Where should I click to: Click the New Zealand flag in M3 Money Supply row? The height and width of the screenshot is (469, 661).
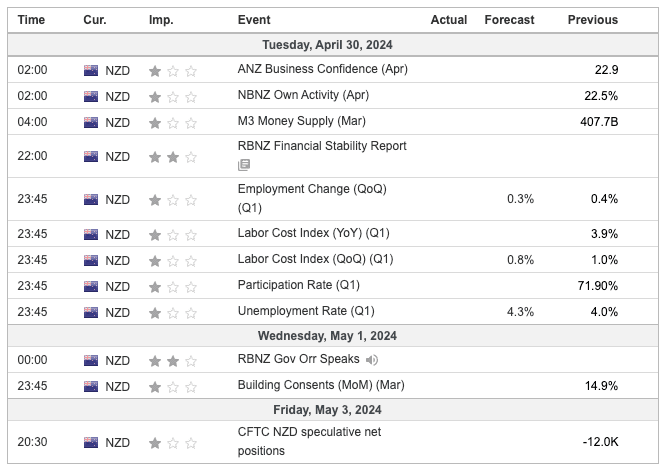[x=91, y=122]
